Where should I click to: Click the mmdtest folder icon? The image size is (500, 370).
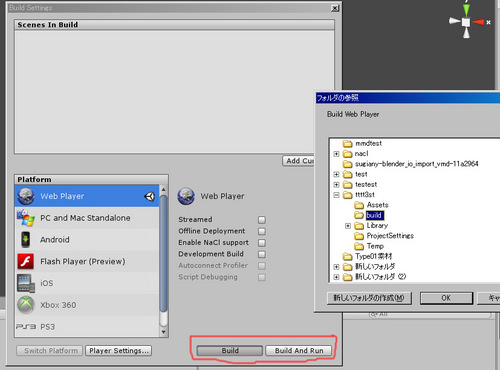pyautogui.click(x=348, y=143)
